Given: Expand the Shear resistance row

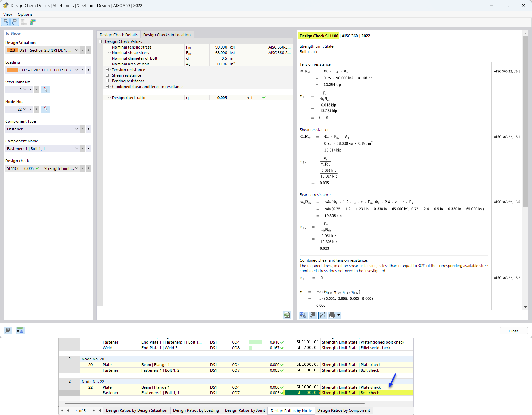Looking at the screenshot, I should [107, 75].
